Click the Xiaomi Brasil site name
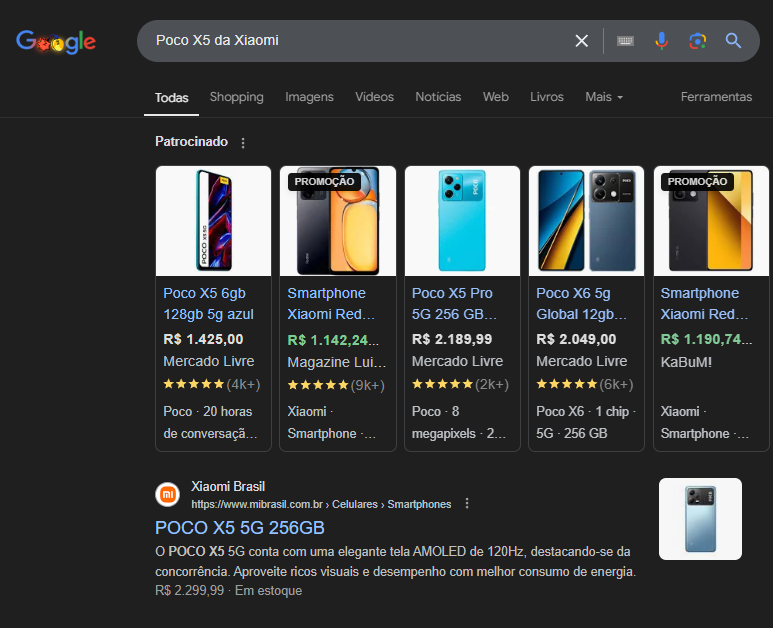This screenshot has width=773, height=628. point(228,487)
